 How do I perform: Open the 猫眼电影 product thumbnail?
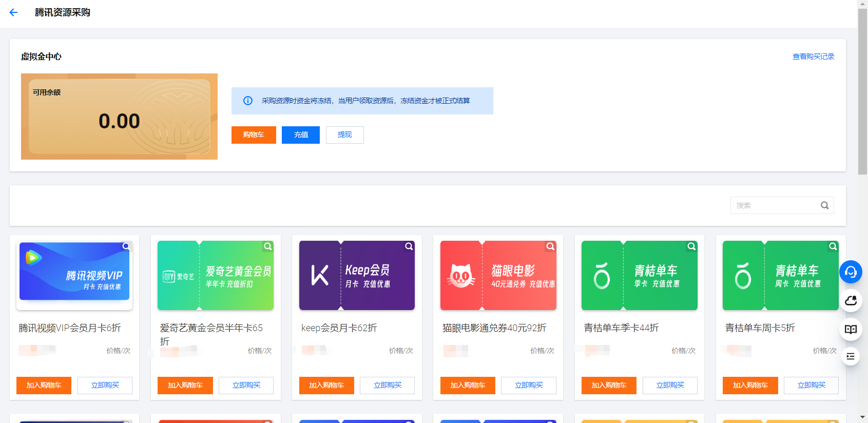coord(498,276)
